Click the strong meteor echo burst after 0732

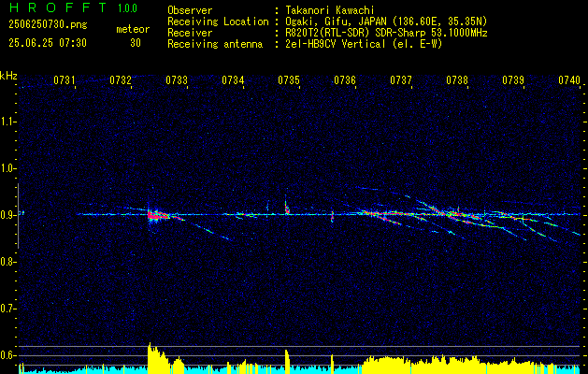click(158, 215)
